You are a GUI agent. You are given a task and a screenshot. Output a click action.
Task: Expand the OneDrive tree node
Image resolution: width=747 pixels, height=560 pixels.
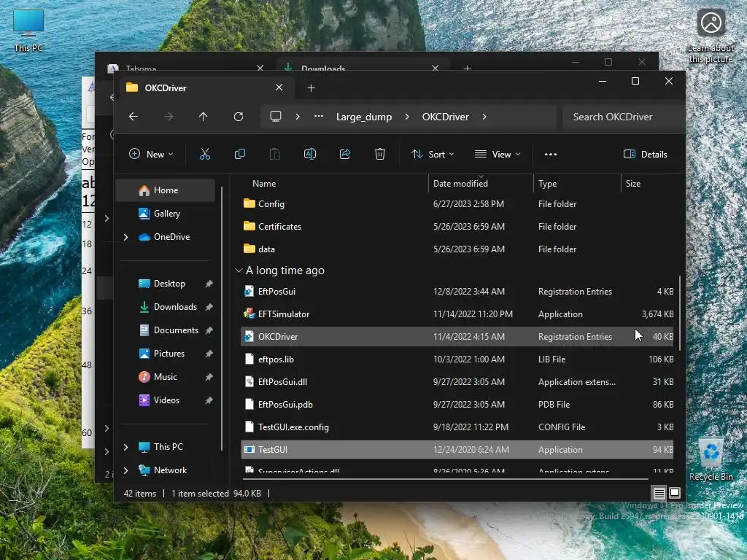[125, 237]
